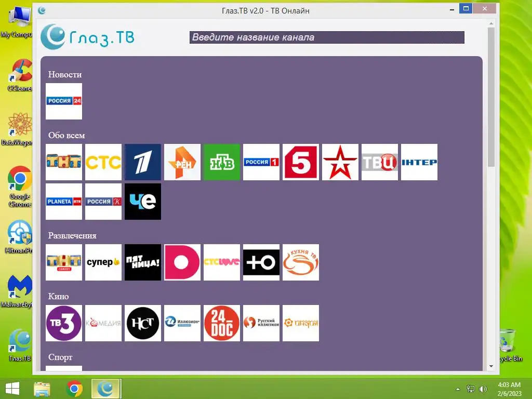This screenshot has width=532, height=399.
Task: Open the ТВЦ channel tile
Action: point(380,162)
